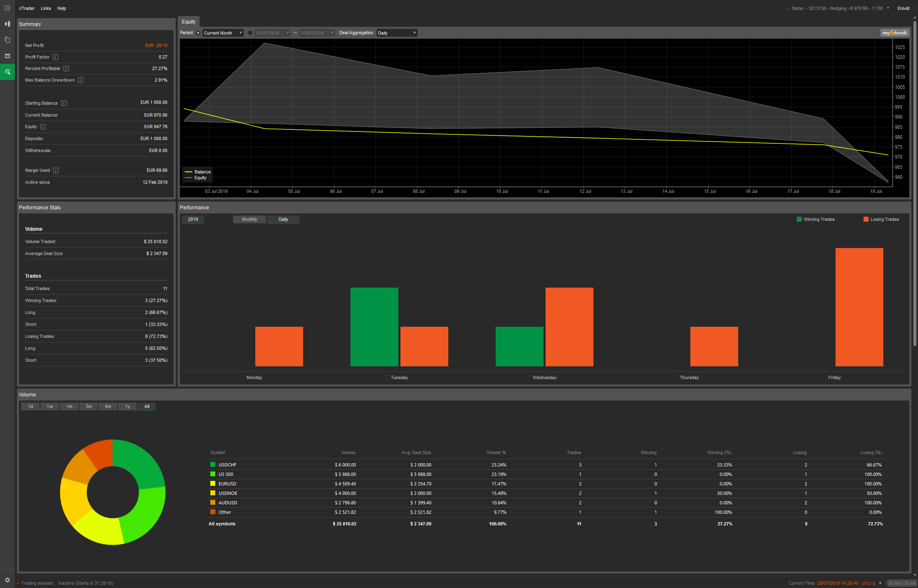This screenshot has width=918, height=588.
Task: Show info for Percent Profitable
Action: point(66,69)
